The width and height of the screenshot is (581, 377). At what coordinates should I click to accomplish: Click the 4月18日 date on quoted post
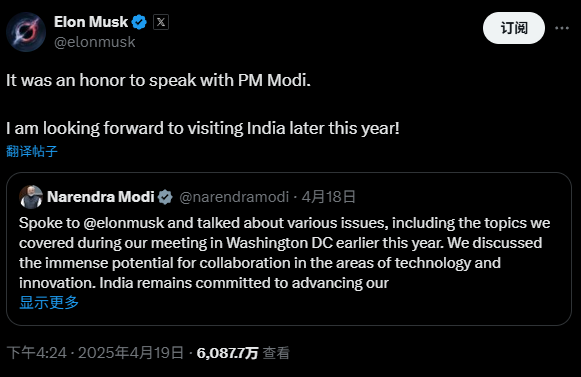click(x=328, y=197)
